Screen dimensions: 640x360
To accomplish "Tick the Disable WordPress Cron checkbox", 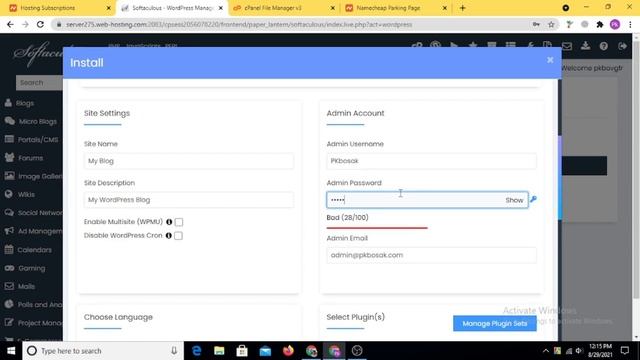I will [178, 236].
